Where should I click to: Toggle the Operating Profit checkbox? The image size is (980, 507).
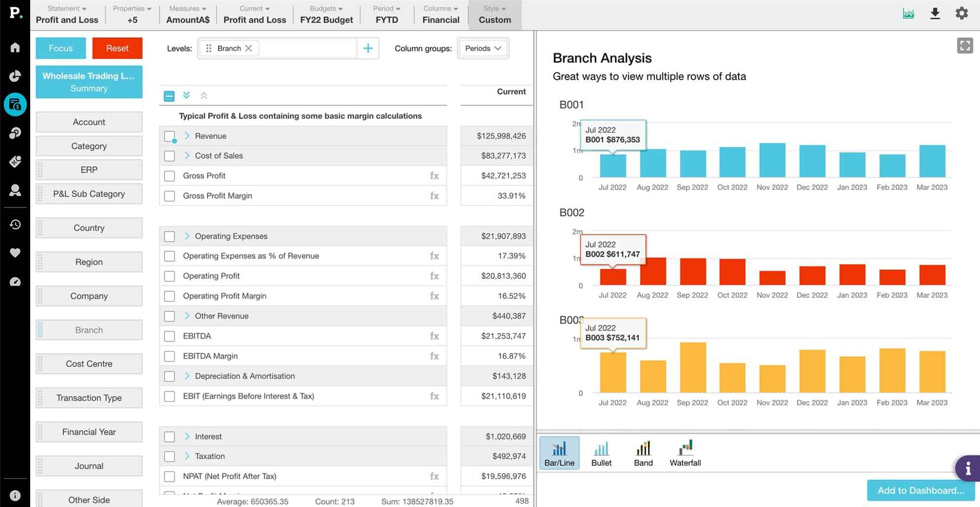pos(170,276)
